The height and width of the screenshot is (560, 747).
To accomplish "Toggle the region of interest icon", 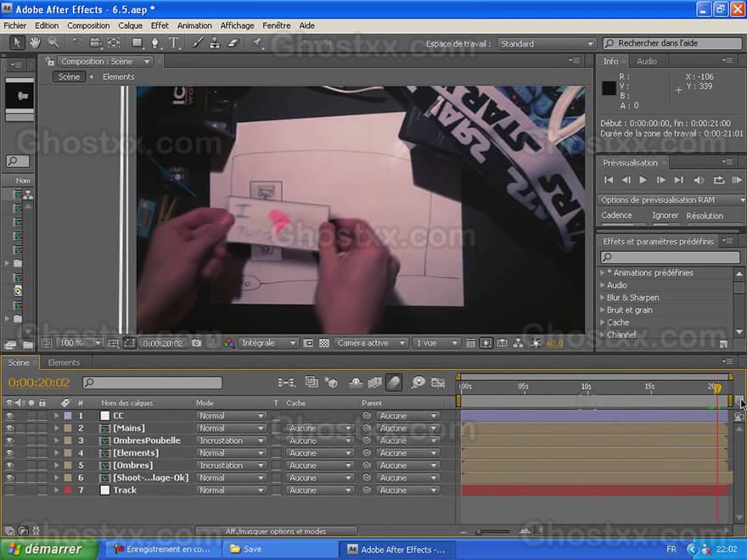I will pyautogui.click(x=129, y=343).
